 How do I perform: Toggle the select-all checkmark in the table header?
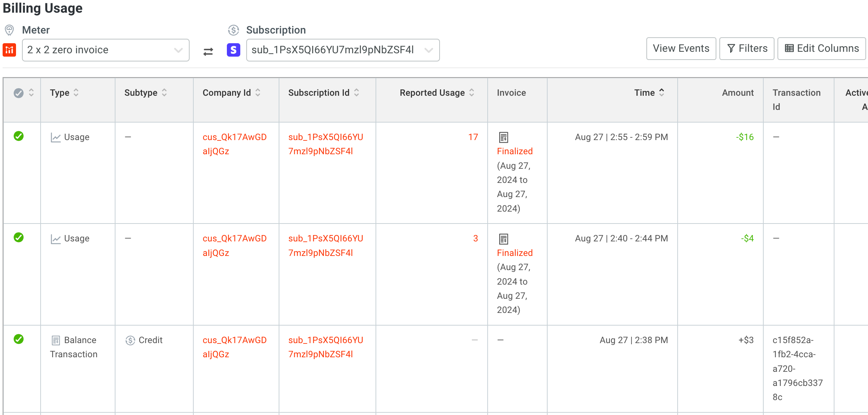[x=19, y=93]
